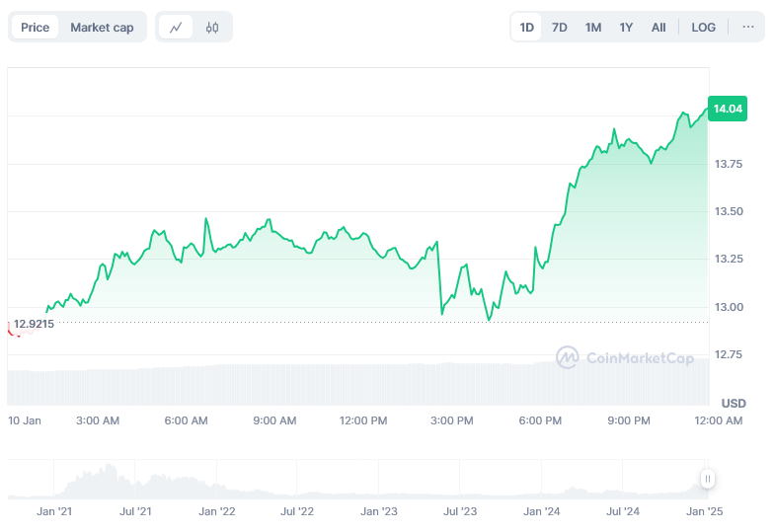Toggle the LOG scale option
Image resolution: width=774 pixels, height=532 pixels.
(703, 28)
